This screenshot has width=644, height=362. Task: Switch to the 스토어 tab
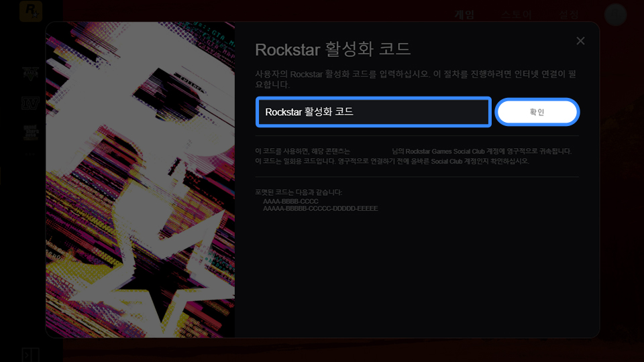pyautogui.click(x=517, y=15)
